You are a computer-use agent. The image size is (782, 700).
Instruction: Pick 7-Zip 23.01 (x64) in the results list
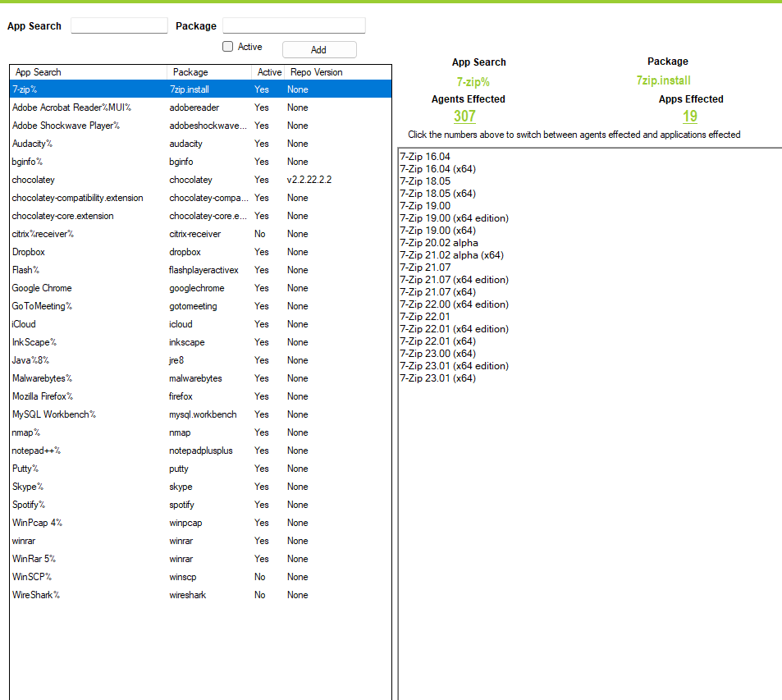437,378
